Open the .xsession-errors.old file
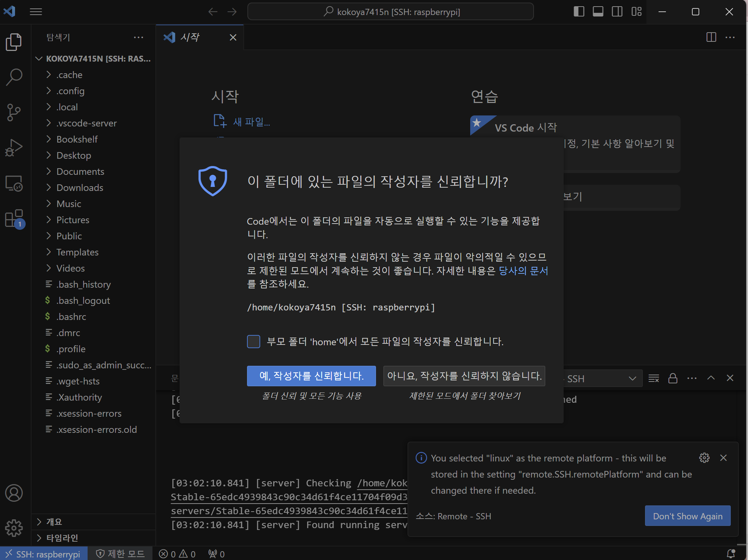Screen dimensions: 748x560 [94, 430]
